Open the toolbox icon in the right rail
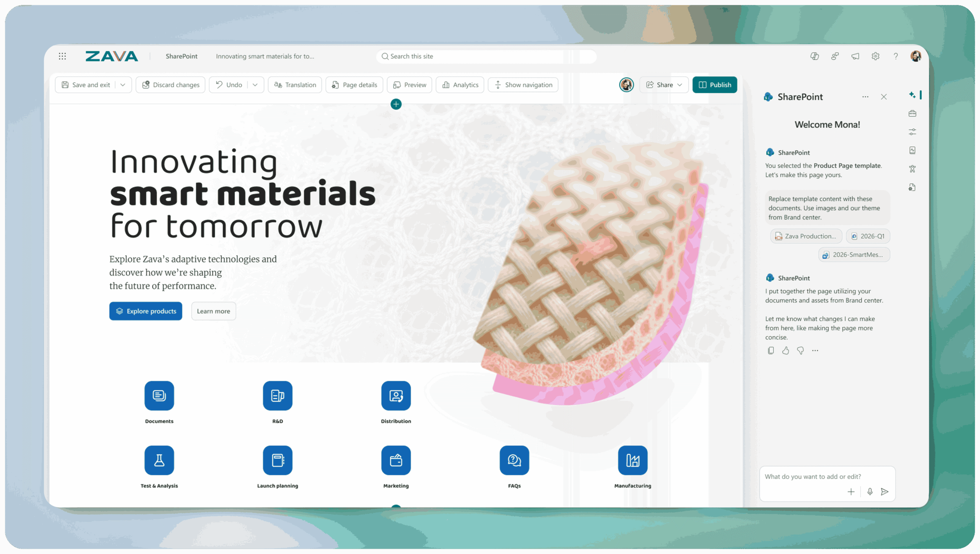 click(912, 113)
